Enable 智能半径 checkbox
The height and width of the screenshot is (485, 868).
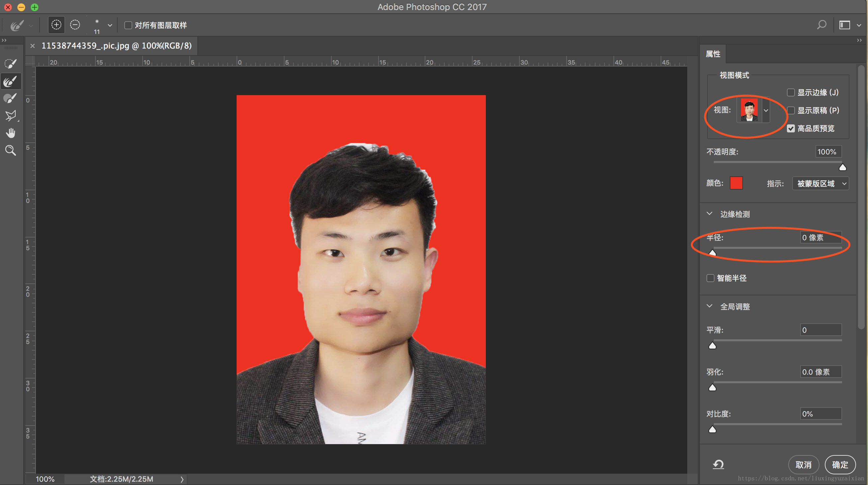coord(710,278)
